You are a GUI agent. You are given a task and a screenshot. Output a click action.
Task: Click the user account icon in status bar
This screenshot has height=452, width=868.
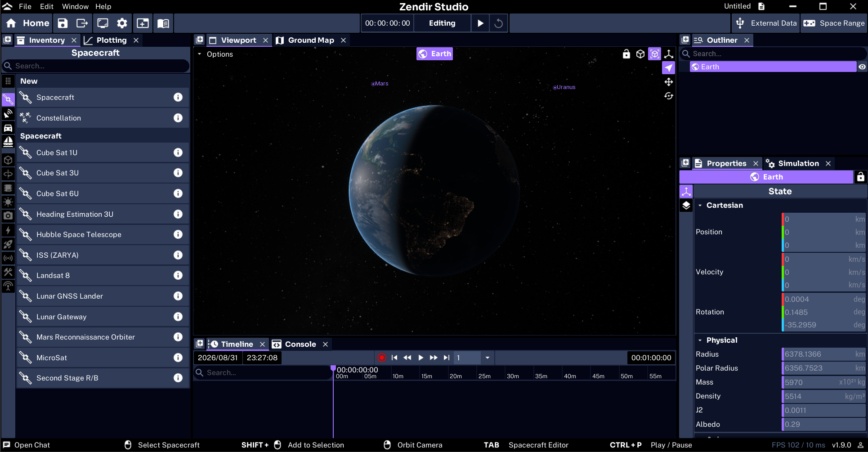click(x=860, y=445)
